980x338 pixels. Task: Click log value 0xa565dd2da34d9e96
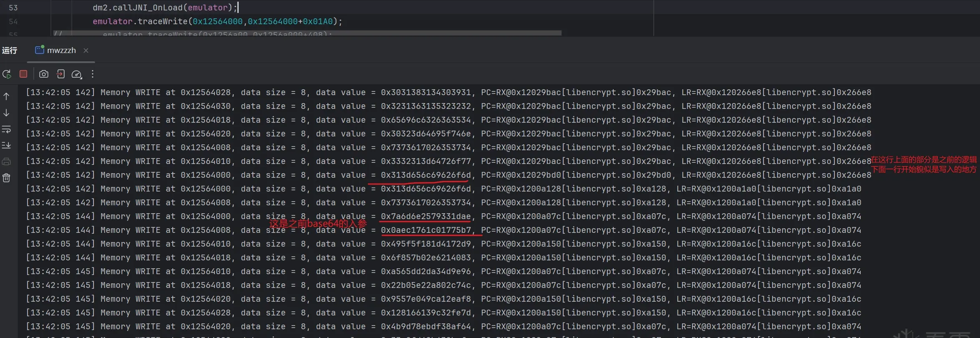click(x=426, y=271)
